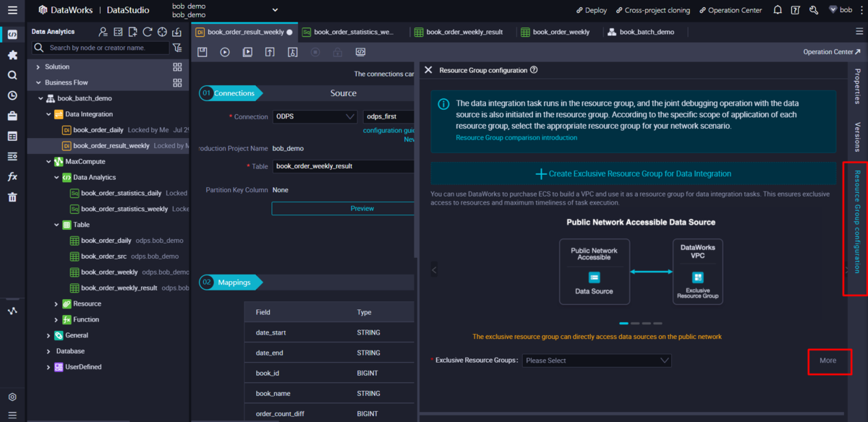Switch to book_batch_demo tab
The height and width of the screenshot is (422, 868).
pos(641,32)
